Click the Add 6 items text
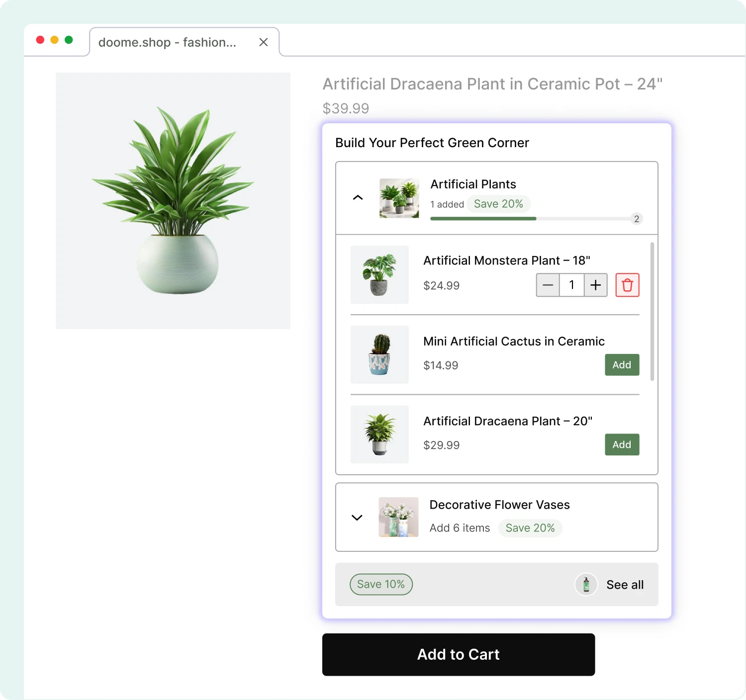746x700 pixels. pos(460,528)
